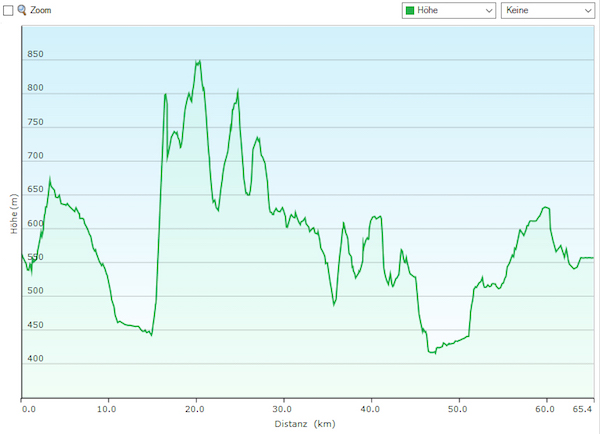
Task: Click the vertical Höhe (m) axis title
Action: pyautogui.click(x=14, y=214)
